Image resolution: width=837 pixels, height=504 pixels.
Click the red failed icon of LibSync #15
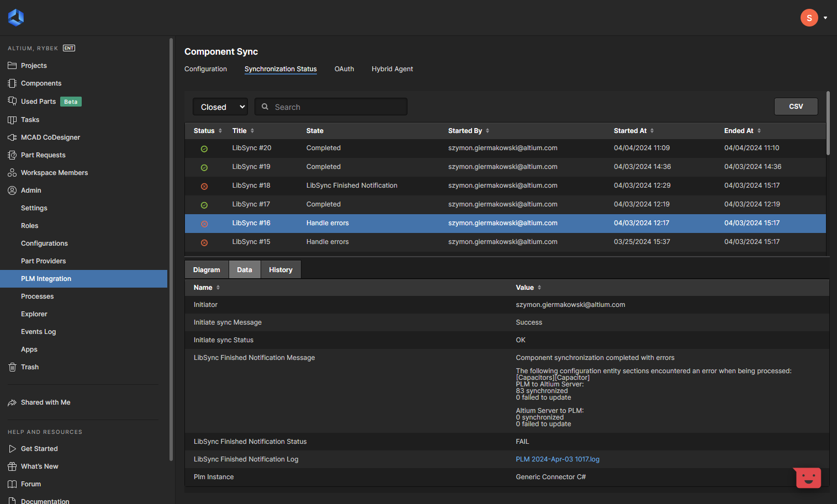[x=204, y=242]
